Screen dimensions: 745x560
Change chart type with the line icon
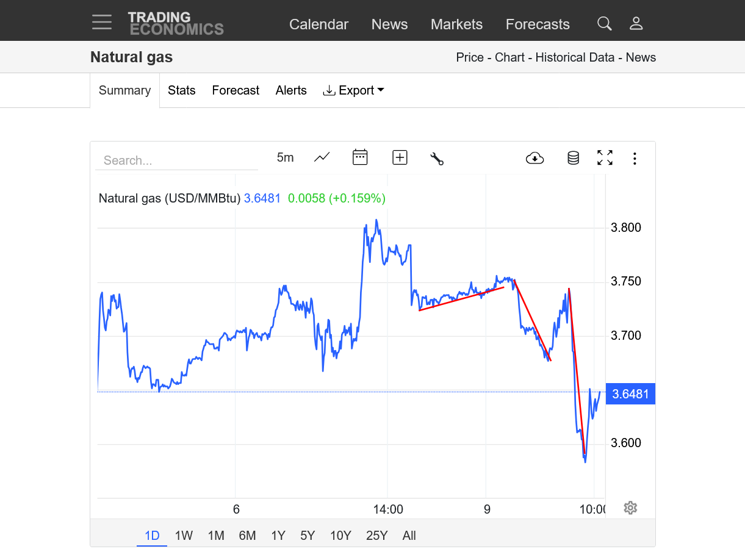click(x=322, y=157)
